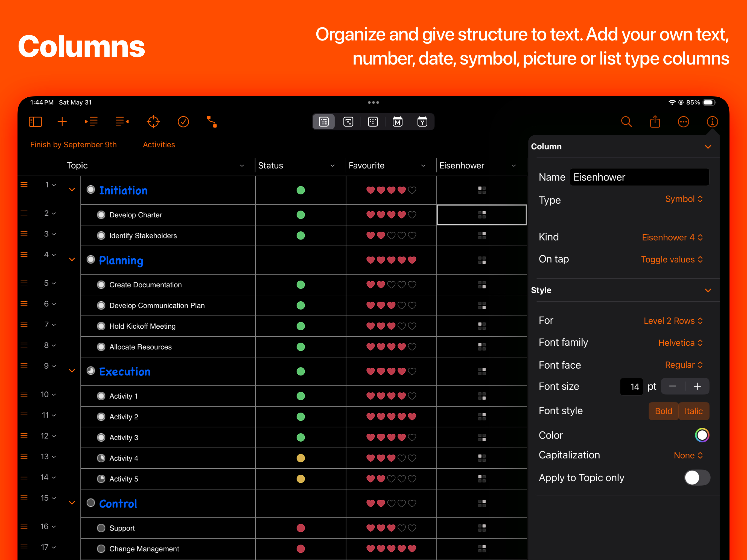Edit the font size 14 field
Image resolution: width=747 pixels, height=560 pixels.
tap(631, 386)
